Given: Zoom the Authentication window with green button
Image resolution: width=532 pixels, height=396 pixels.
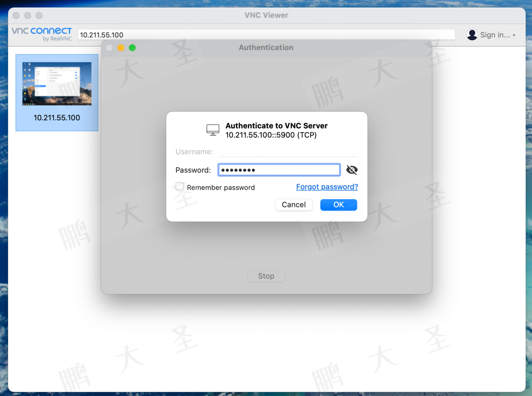Looking at the screenshot, I should point(132,48).
